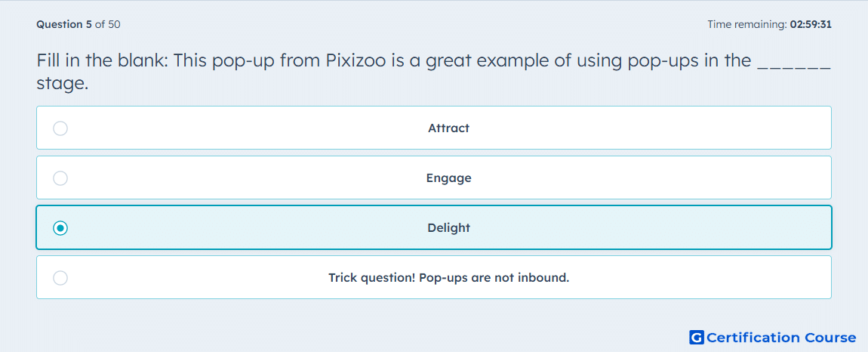Click the selected Delight radio button
The image size is (868, 352).
[60, 228]
